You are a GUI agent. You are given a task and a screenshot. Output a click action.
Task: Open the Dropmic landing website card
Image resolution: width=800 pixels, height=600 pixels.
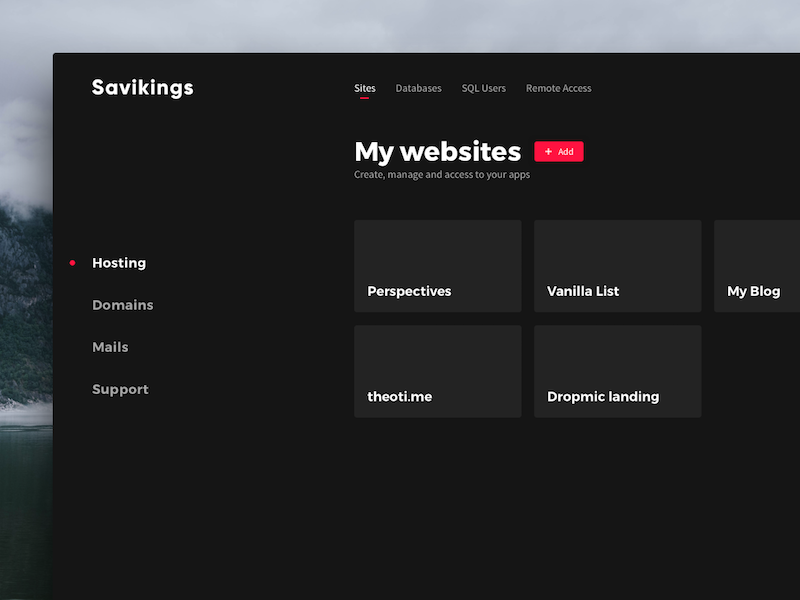pyautogui.click(x=617, y=371)
